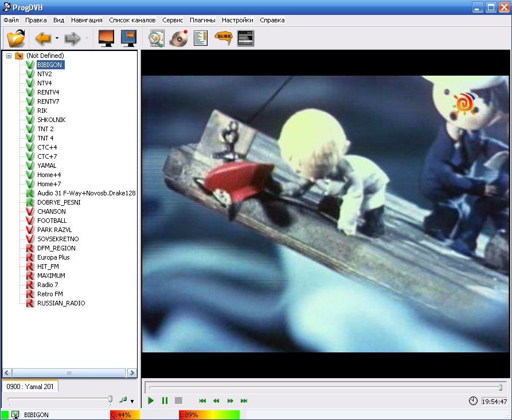
Task: Select the FOOTBALL channel
Action: [x=52, y=220]
